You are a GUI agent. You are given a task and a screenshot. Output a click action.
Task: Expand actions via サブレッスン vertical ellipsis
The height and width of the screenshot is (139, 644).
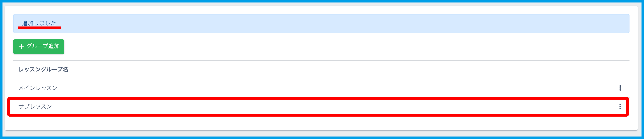[x=620, y=107]
